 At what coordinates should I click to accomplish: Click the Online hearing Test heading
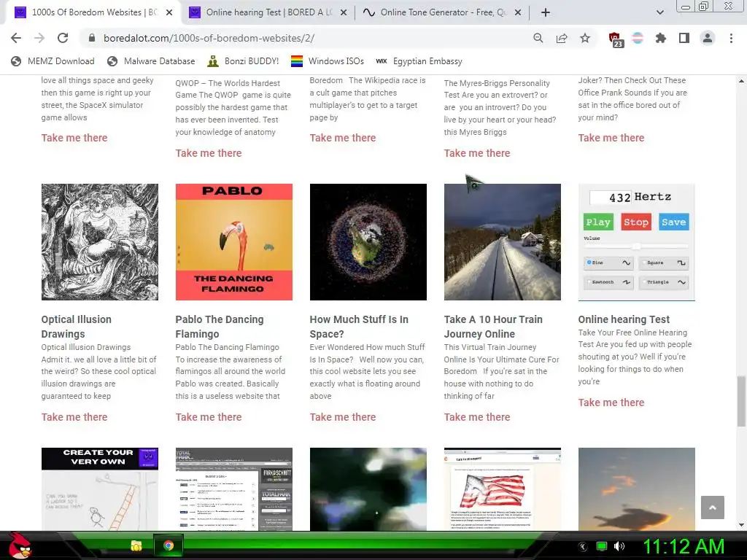point(624,319)
